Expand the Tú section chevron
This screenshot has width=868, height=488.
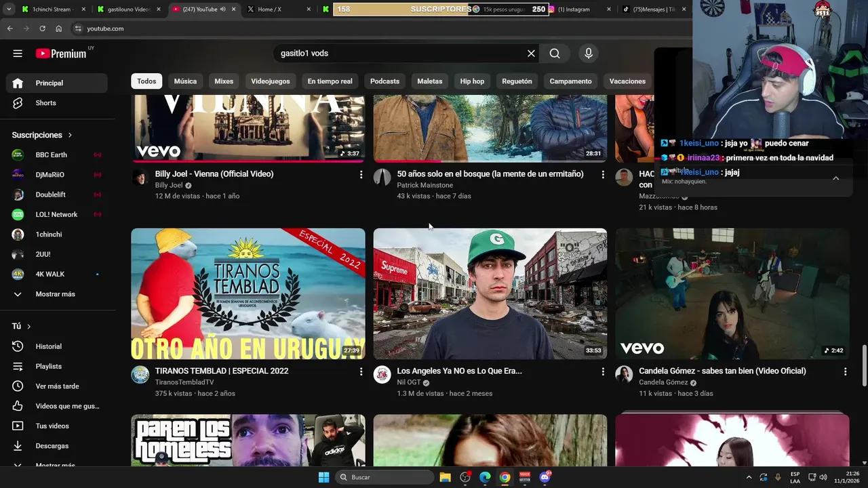29,327
